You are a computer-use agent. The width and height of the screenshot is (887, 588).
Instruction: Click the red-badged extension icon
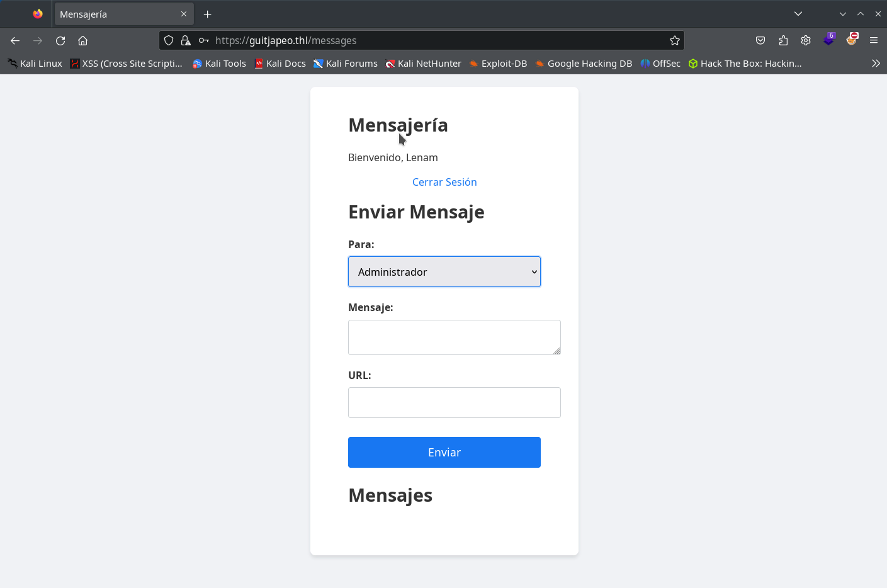tap(852, 39)
